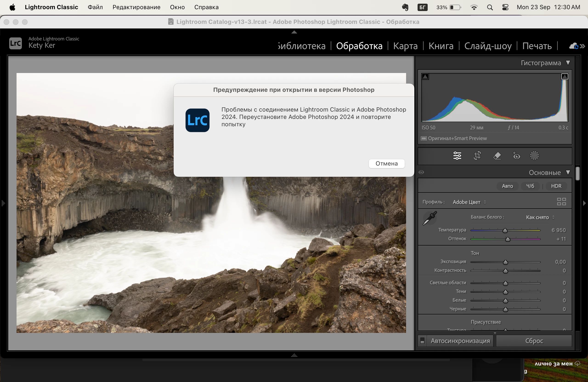The width and height of the screenshot is (588, 382).
Task: Click the Температура slider handle
Action: 505,230
